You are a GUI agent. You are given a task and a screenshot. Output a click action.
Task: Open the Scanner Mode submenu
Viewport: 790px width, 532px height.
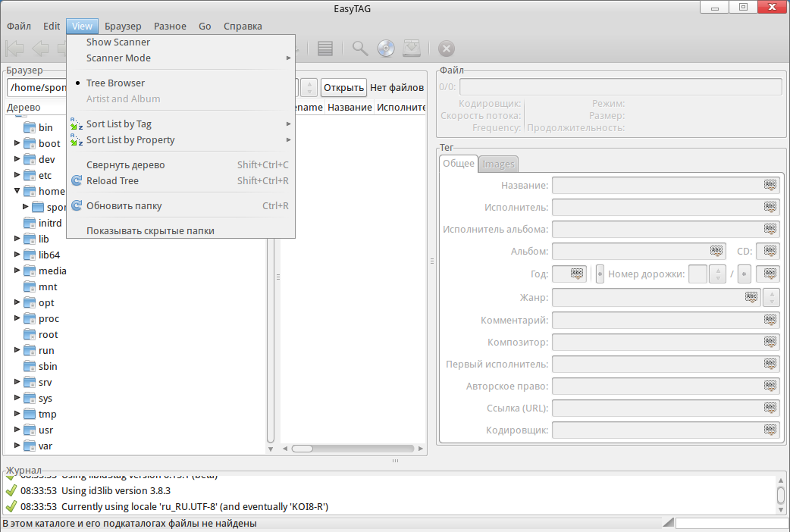pyautogui.click(x=118, y=58)
